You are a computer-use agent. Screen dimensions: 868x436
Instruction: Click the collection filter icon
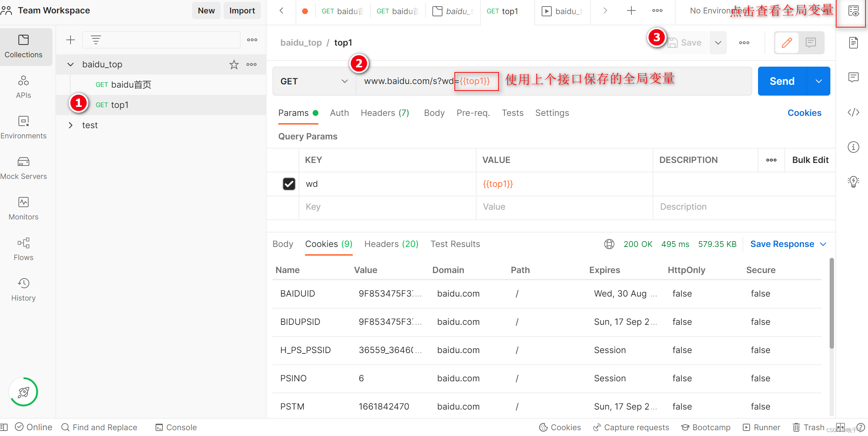coord(96,40)
